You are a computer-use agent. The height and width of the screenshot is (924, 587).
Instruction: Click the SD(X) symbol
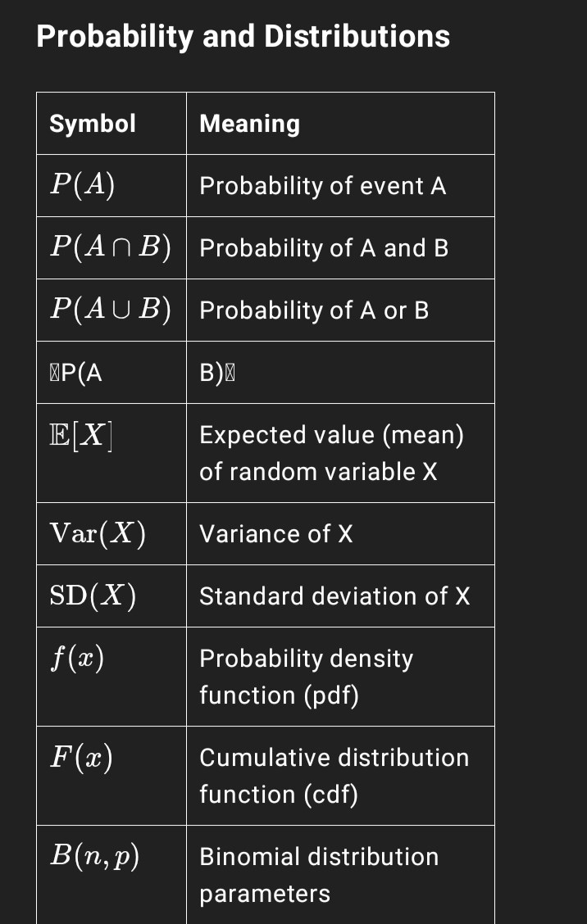(93, 596)
